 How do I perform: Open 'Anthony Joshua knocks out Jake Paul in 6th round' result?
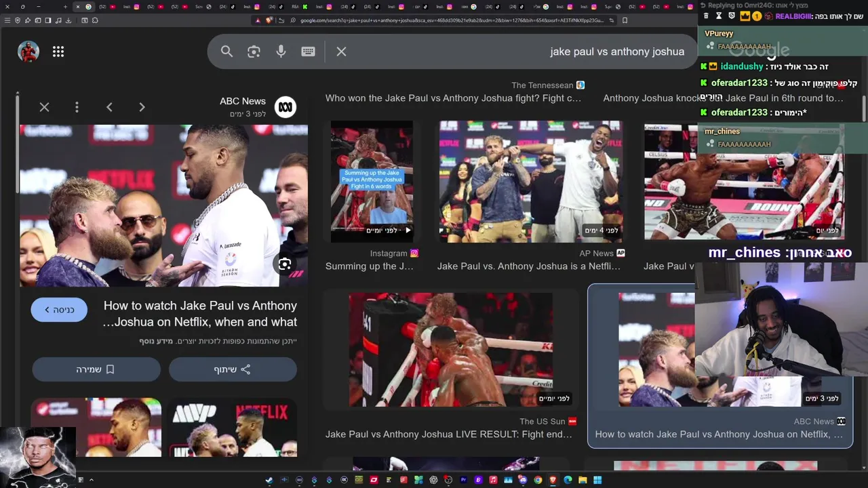[724, 98]
